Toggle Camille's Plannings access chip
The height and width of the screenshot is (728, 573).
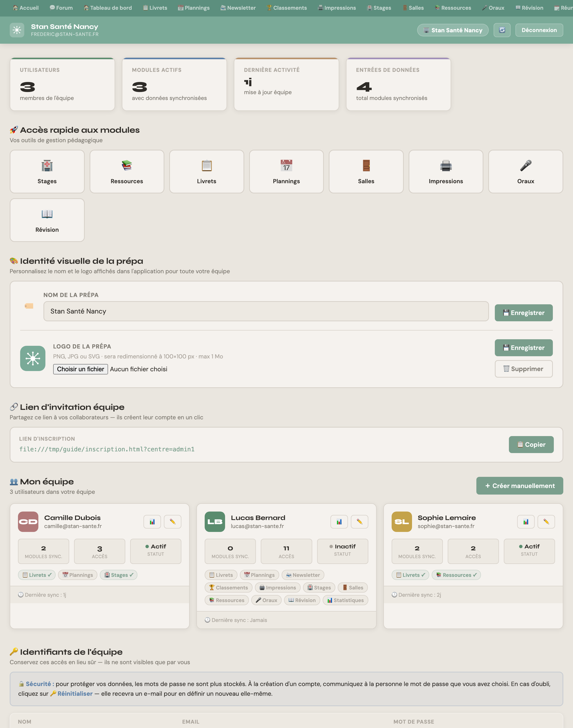[78, 575]
